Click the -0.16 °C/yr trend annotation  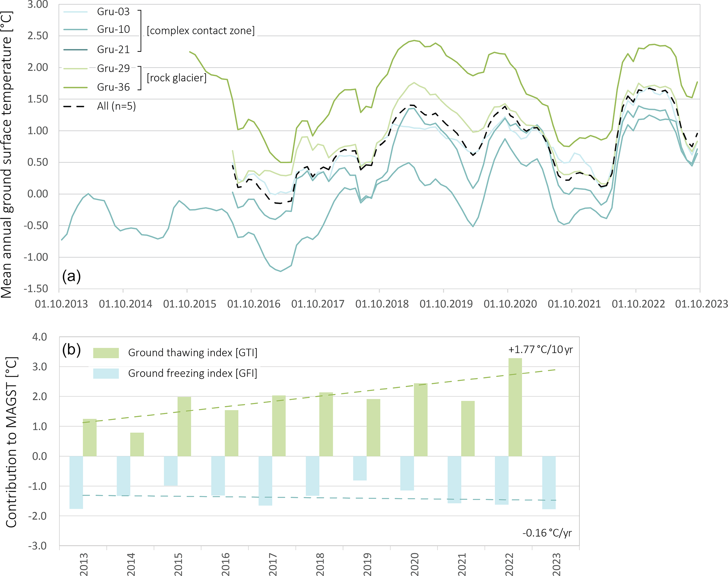click(547, 533)
